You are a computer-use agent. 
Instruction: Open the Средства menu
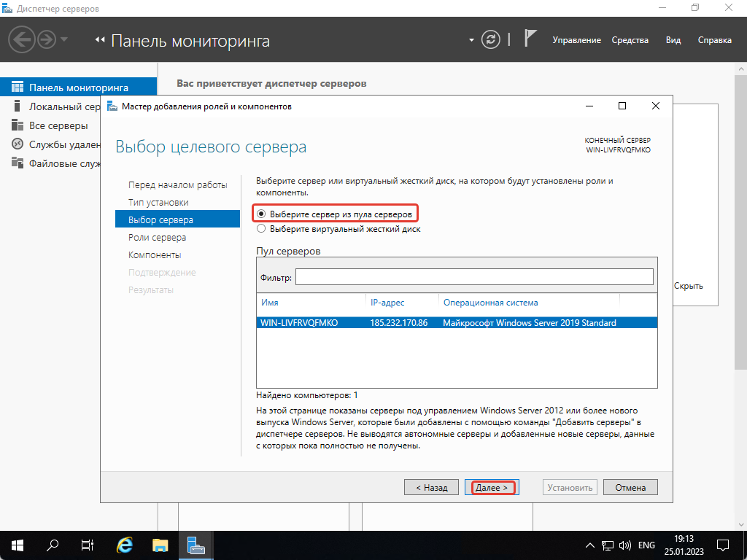tap(629, 40)
